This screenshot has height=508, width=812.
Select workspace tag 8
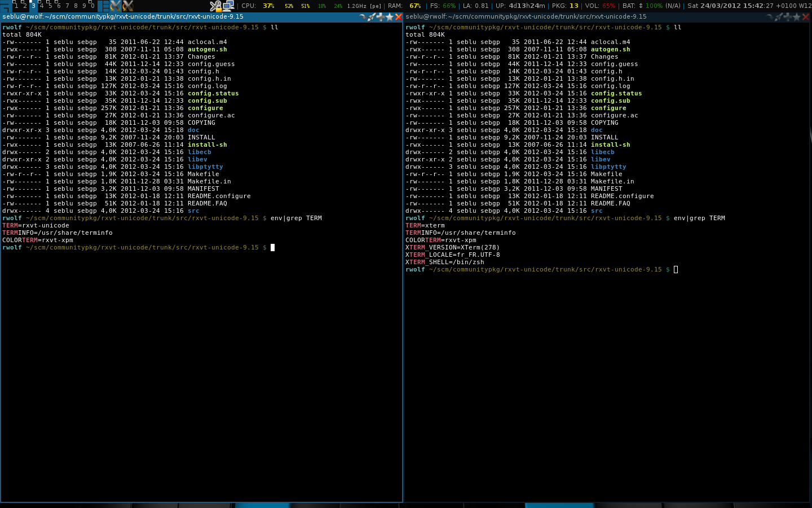76,6
